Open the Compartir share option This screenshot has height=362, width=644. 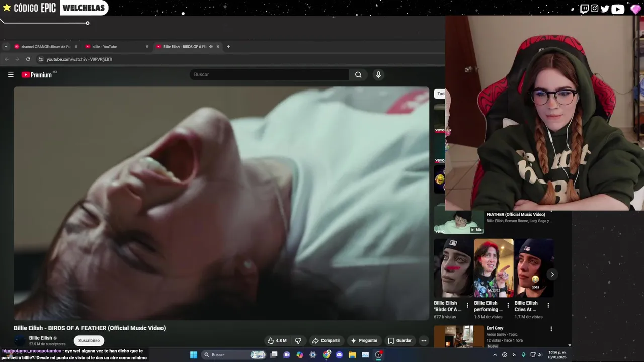point(326,340)
